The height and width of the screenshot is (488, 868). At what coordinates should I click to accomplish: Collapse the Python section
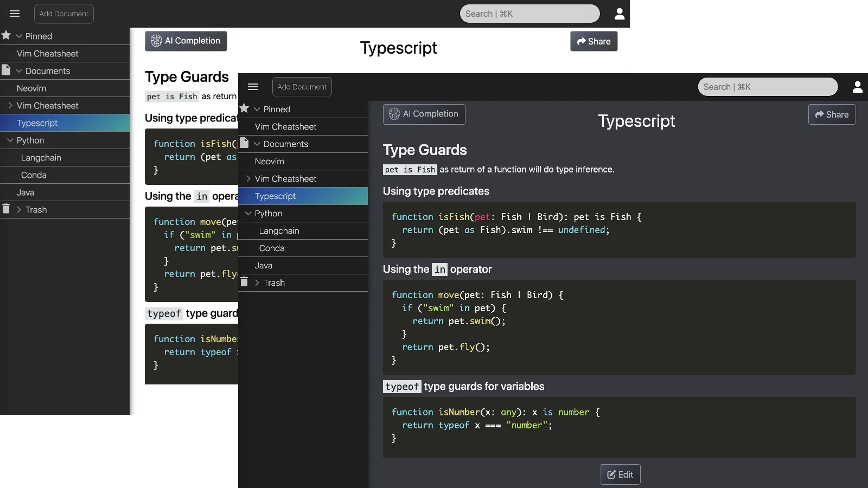click(x=247, y=213)
